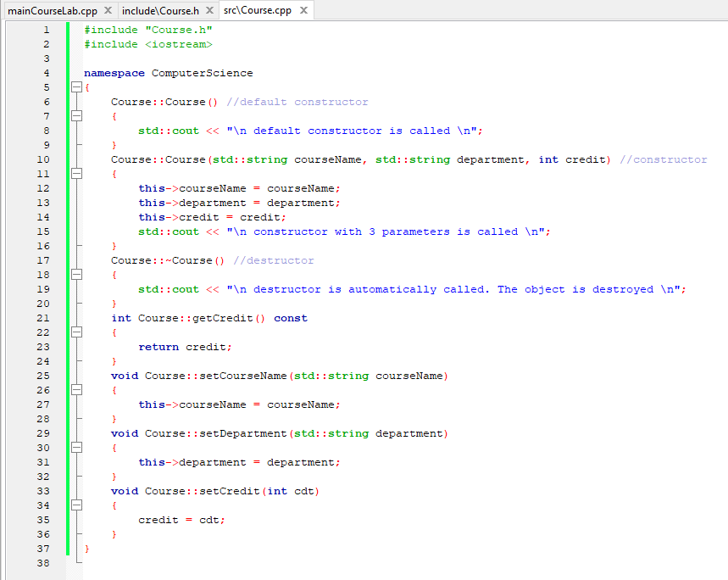Collapse the destructor body code fold

point(77,275)
